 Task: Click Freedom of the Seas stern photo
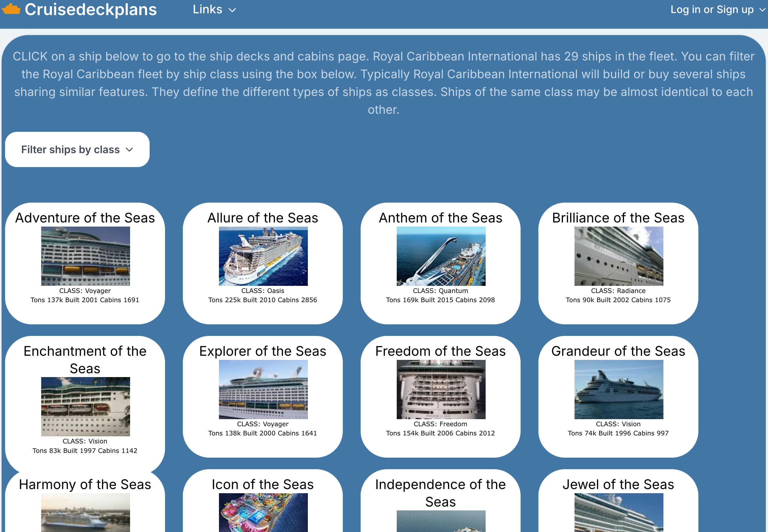tap(441, 389)
